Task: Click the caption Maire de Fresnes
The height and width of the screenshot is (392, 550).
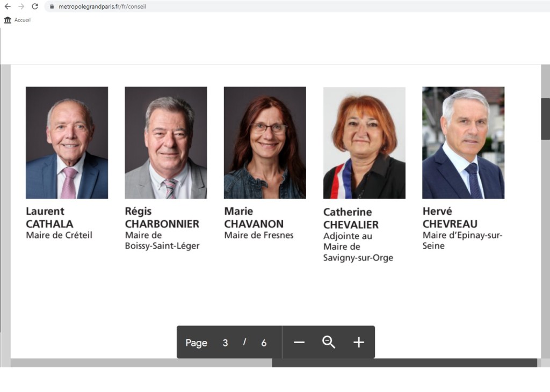Action: click(x=259, y=235)
